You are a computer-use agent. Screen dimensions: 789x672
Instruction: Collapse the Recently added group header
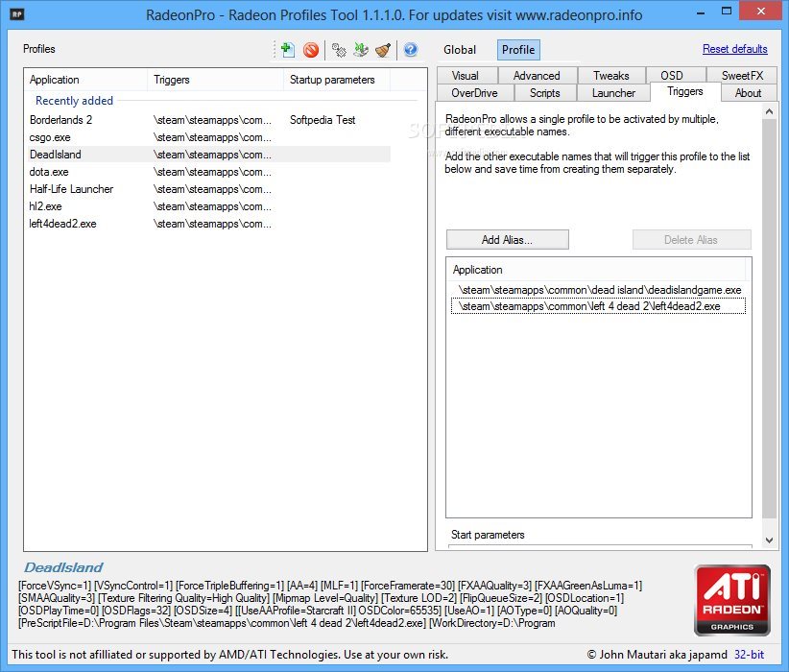74,101
